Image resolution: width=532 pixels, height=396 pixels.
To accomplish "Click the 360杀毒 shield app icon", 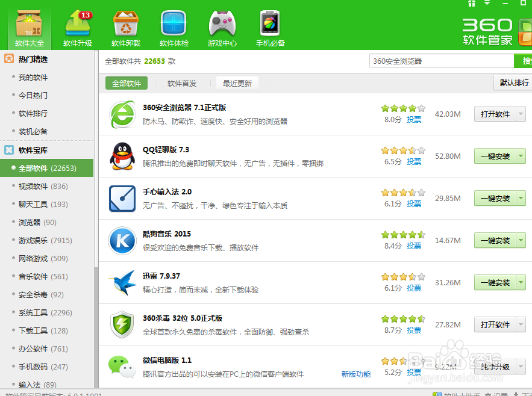I will point(122,324).
